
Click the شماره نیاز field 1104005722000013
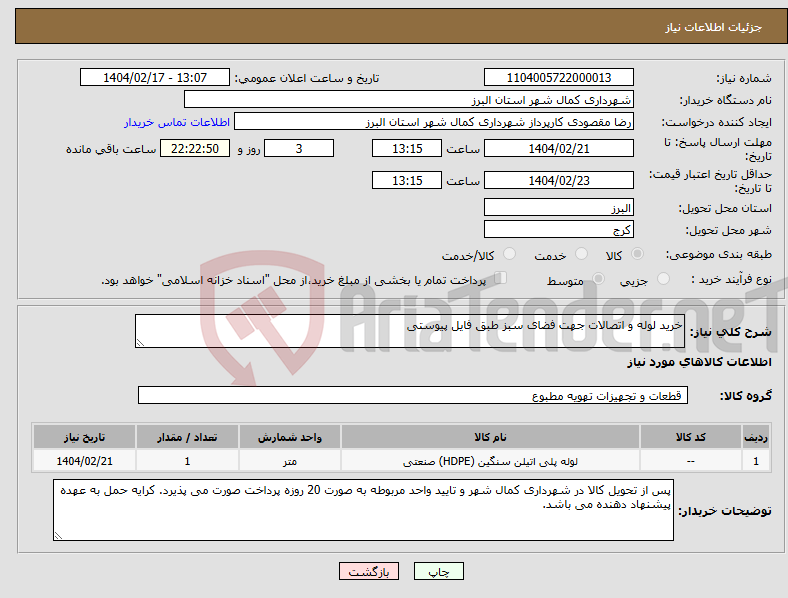pyautogui.click(x=558, y=77)
